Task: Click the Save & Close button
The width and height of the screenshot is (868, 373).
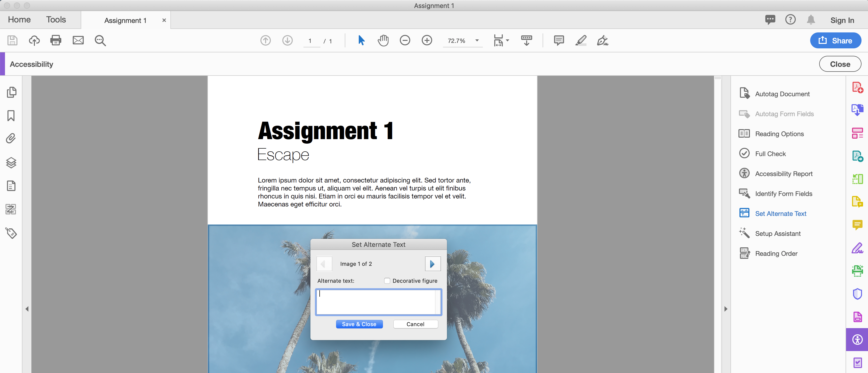Action: 359,324
